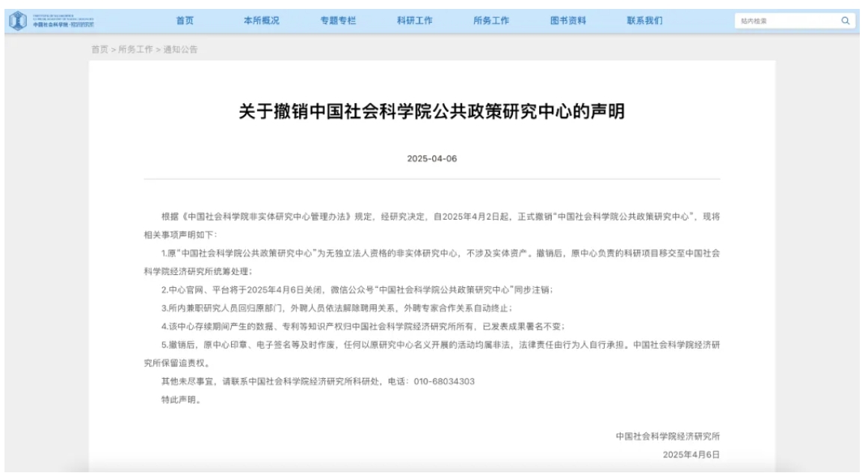Follow the 通知公告 breadcrumb link
The image size is (868, 476).
click(x=180, y=49)
